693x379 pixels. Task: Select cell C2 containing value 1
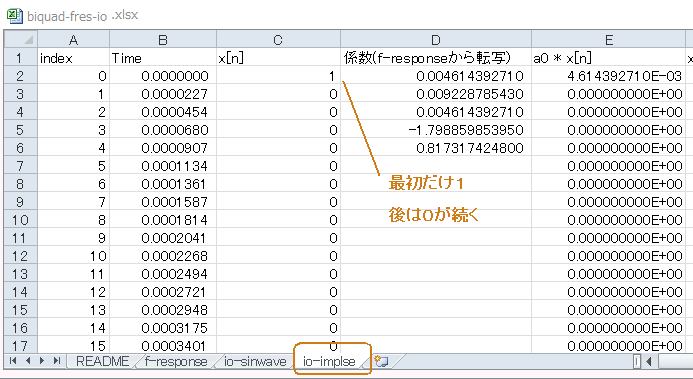pyautogui.click(x=278, y=76)
